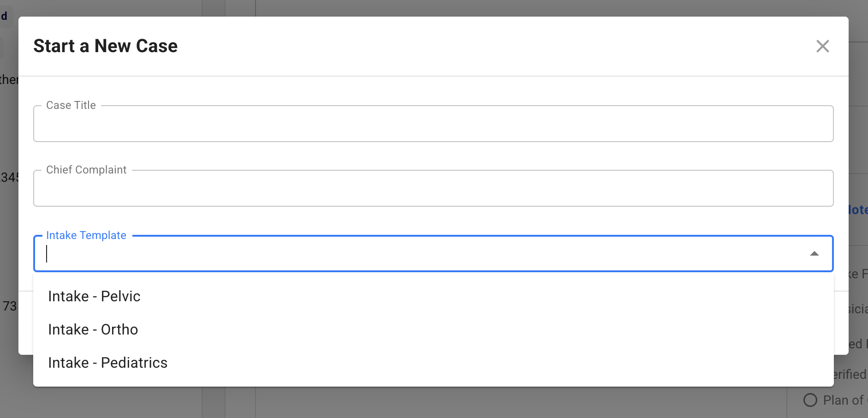This screenshot has width=868, height=418.
Task: Click the Start a New Case heading
Action: pos(106,46)
